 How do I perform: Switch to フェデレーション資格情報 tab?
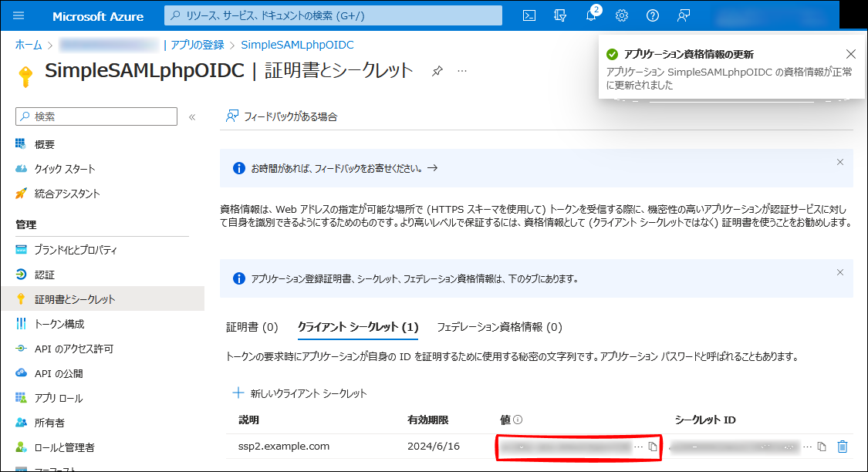pos(499,327)
